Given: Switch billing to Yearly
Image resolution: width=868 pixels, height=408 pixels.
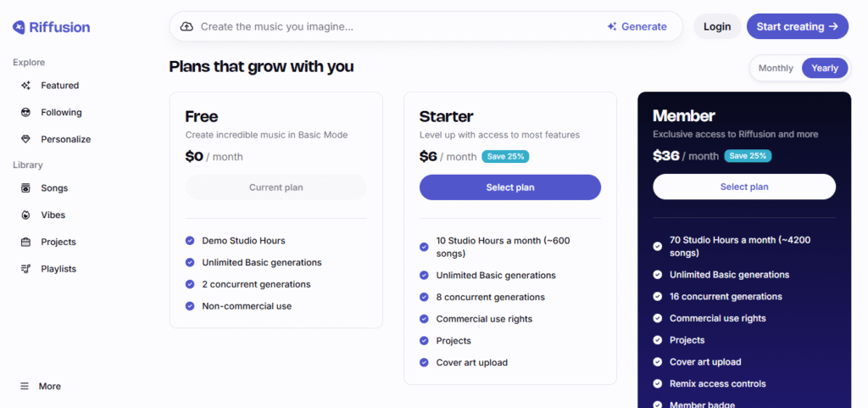Looking at the screenshot, I should tap(824, 68).
